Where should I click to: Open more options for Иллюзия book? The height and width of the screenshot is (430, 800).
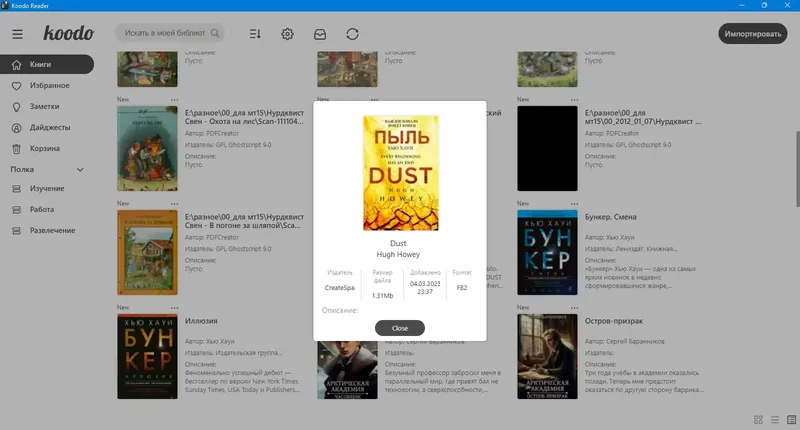point(174,308)
